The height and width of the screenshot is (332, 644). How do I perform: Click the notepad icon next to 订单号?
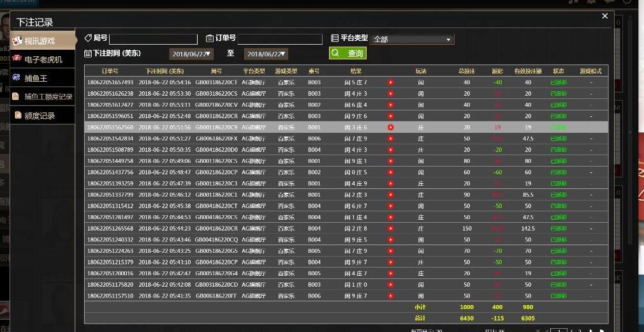pyautogui.click(x=210, y=38)
